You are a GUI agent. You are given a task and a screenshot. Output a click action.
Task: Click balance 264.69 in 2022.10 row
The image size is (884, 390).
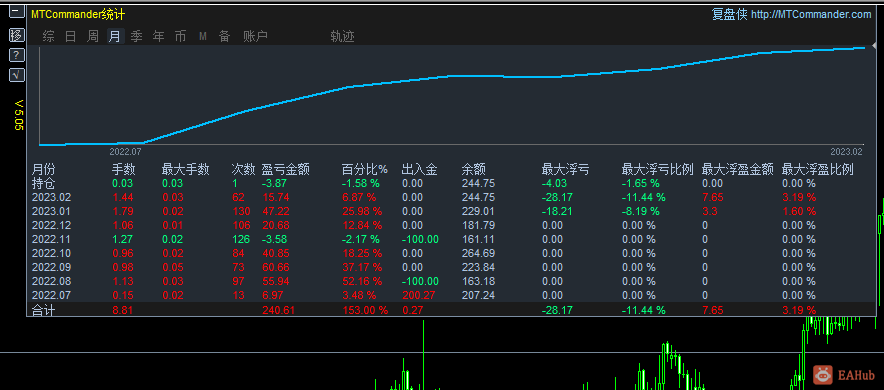(x=478, y=253)
